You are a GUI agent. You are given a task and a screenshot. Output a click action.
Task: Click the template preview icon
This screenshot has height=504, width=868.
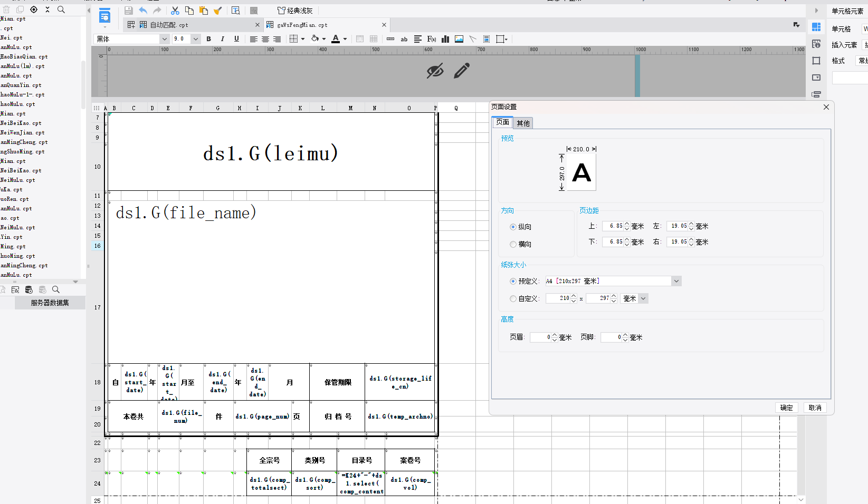105,16
